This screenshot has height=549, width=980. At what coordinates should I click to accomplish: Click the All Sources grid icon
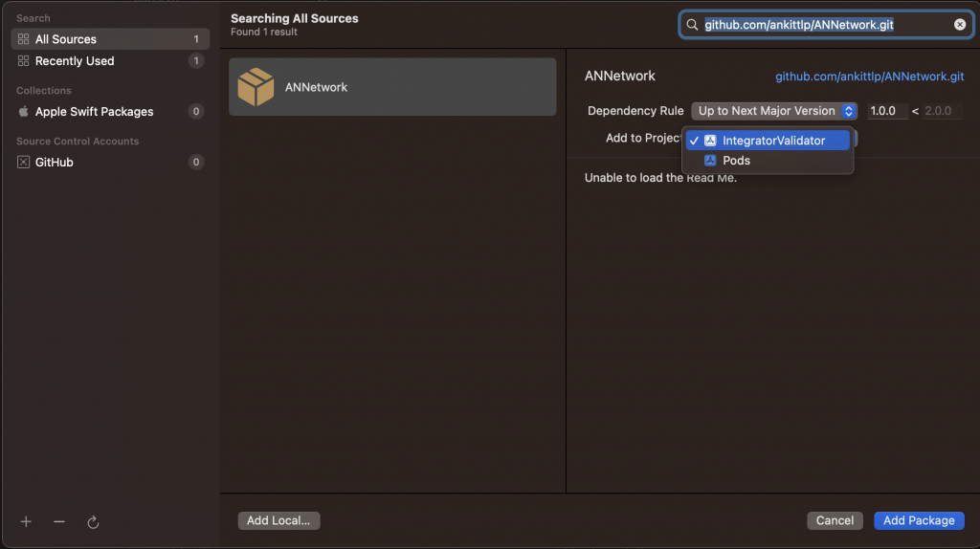coord(23,38)
